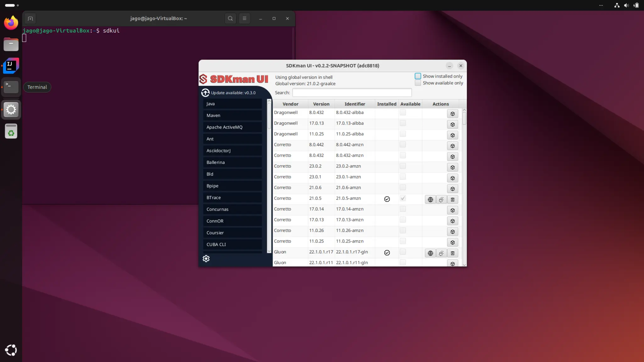
Task: Click the Vendor column header
Action: click(x=290, y=104)
